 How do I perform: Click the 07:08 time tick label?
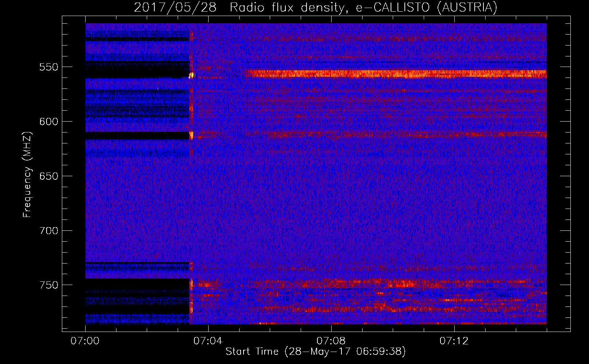point(331,341)
